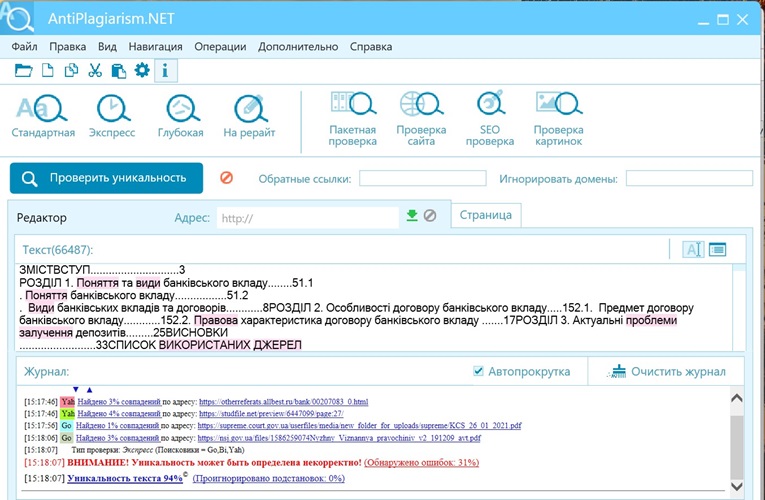This screenshot has width=765, height=500.
Task: Click Очистить журнал button
Action: coord(666,372)
